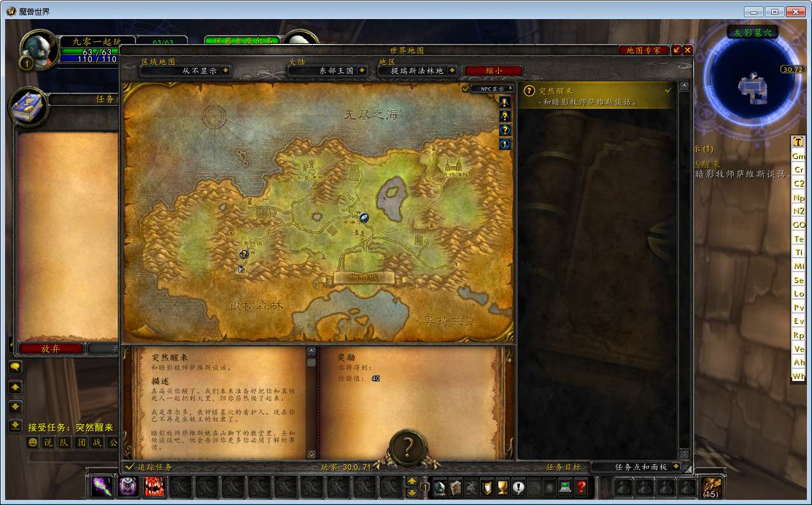Click the quest description scrollbar thumb

point(311,363)
